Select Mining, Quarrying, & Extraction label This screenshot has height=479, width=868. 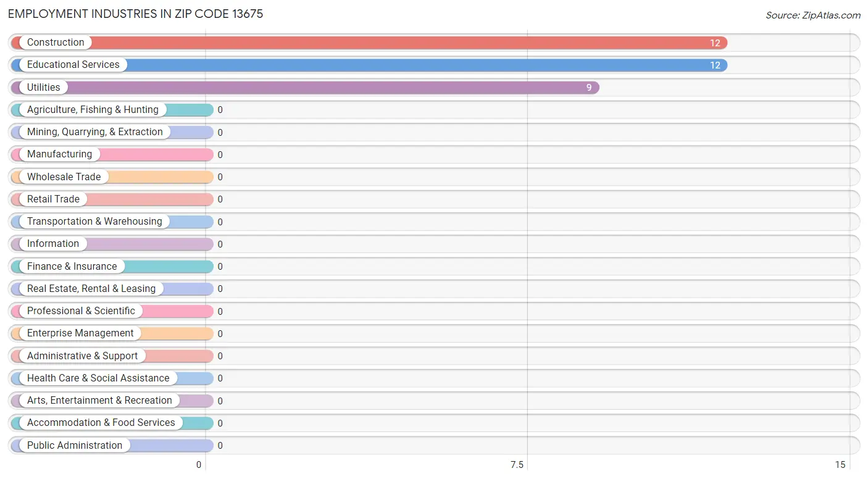(95, 132)
